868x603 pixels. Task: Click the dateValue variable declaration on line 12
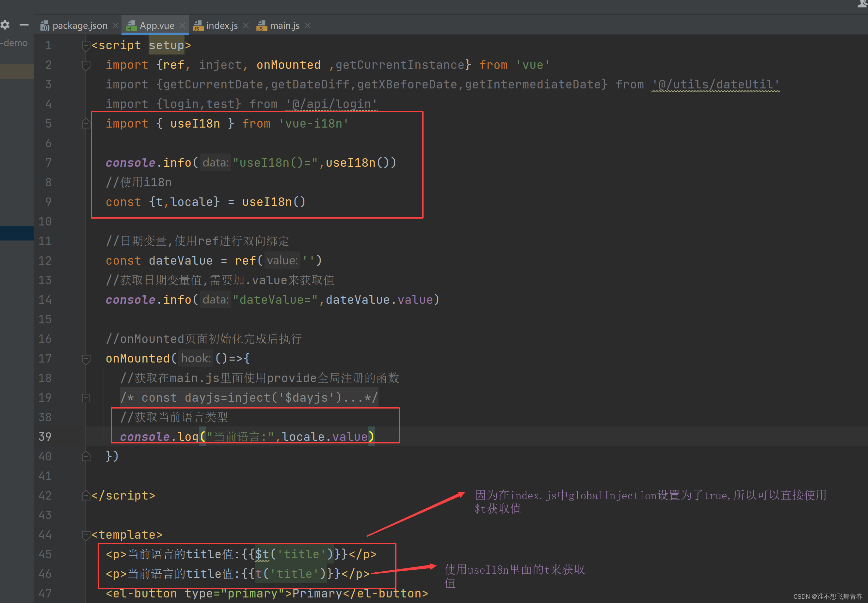[181, 261]
